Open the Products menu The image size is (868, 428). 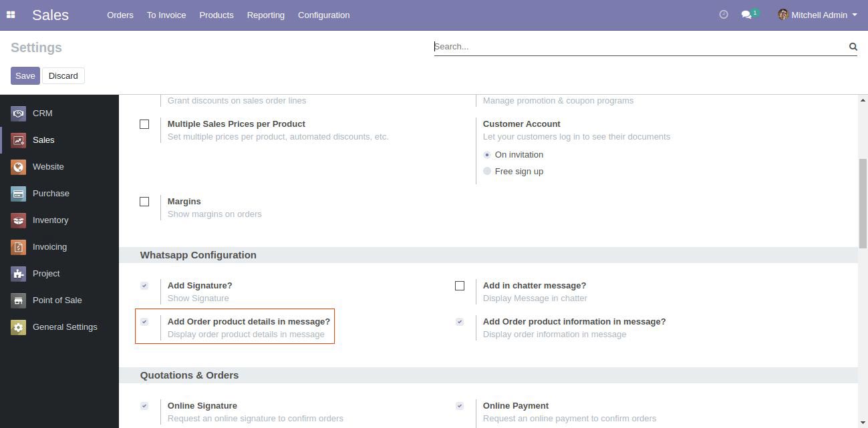(x=216, y=15)
